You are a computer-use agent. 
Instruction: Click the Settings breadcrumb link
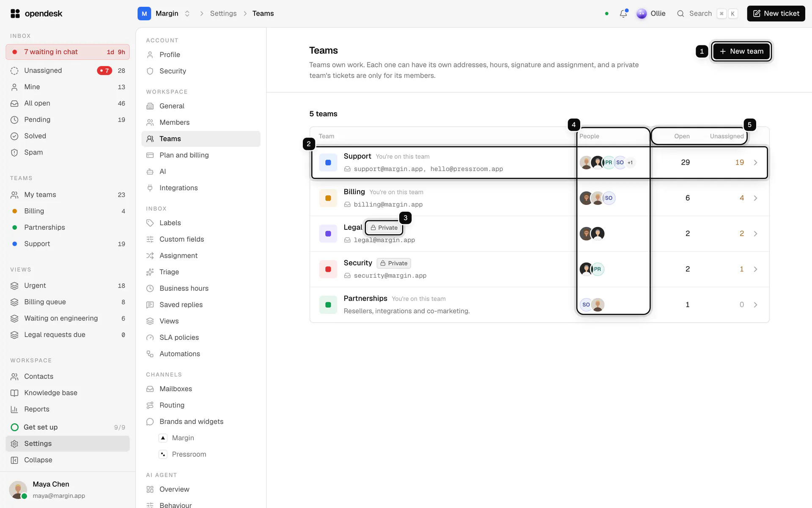(223, 14)
